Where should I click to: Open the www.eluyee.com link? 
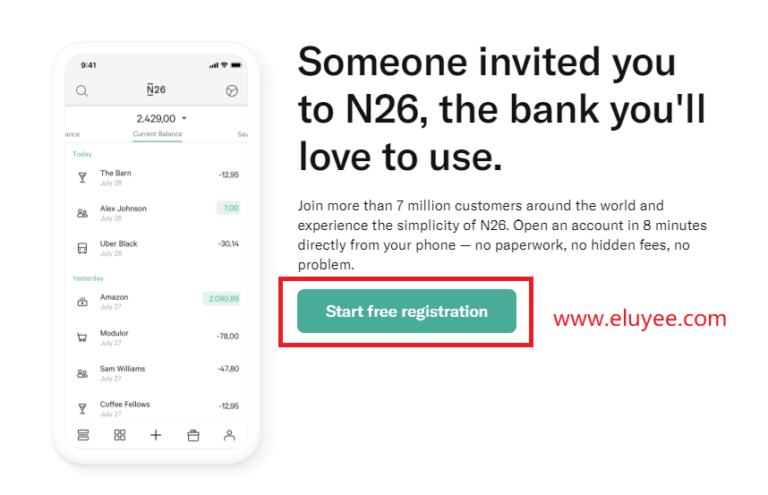639,320
